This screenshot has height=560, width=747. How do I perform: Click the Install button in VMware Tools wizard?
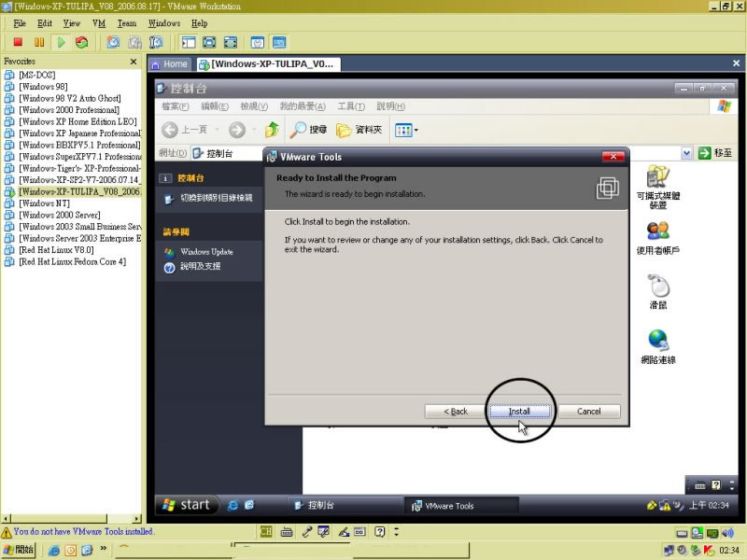(x=519, y=412)
